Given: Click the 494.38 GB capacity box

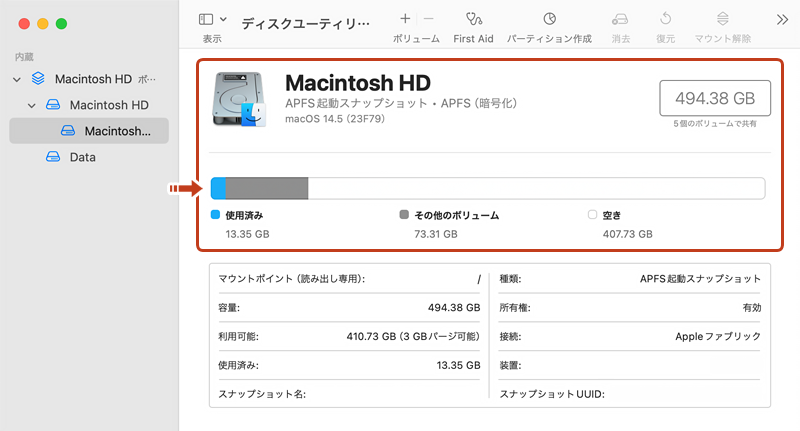Looking at the screenshot, I should pyautogui.click(x=715, y=98).
